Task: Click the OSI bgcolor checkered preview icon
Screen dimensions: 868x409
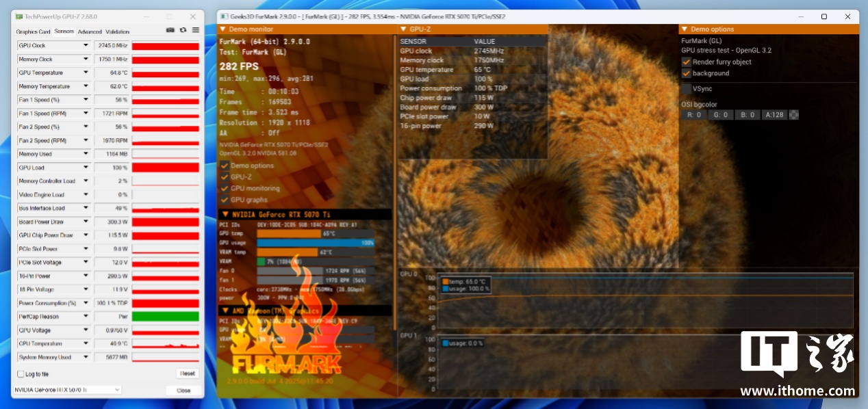Action: [x=793, y=115]
